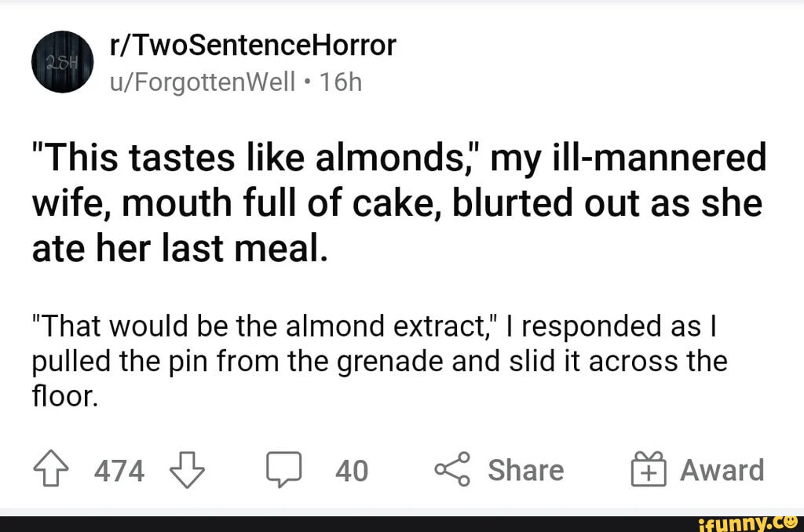This screenshot has height=532, width=804.
Task: Select the Share label text
Action: click(524, 470)
